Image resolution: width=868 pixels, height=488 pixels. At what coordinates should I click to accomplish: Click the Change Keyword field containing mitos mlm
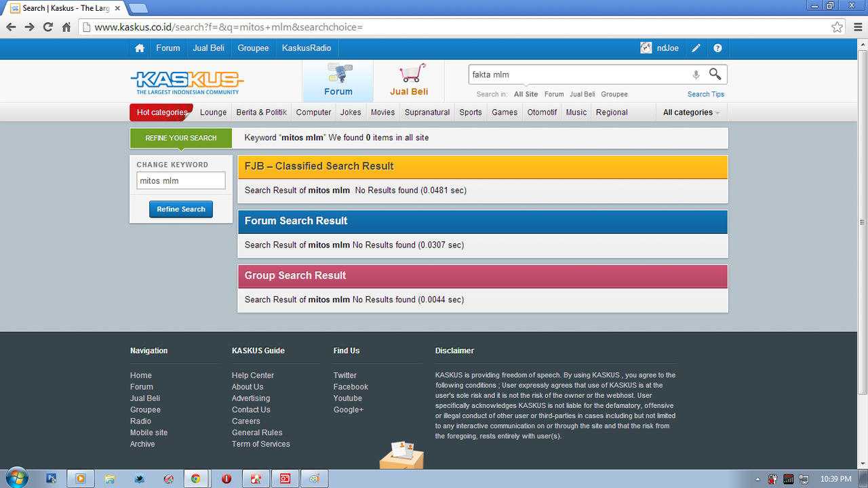coord(181,180)
